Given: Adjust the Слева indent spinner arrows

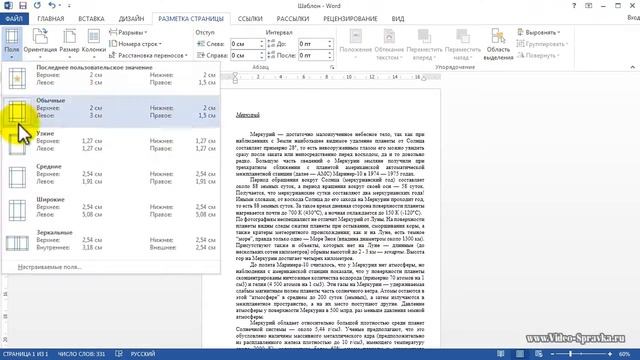Looking at the screenshot, I should tap(262, 44).
